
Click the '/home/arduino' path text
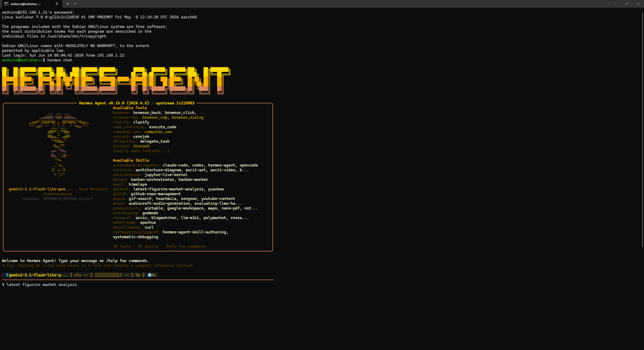57,194
